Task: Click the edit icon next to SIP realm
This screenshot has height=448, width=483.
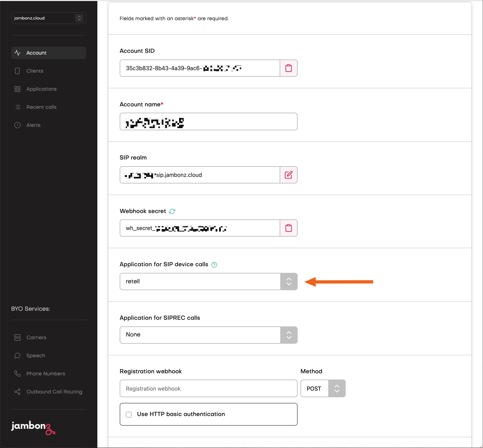Action: (x=289, y=175)
